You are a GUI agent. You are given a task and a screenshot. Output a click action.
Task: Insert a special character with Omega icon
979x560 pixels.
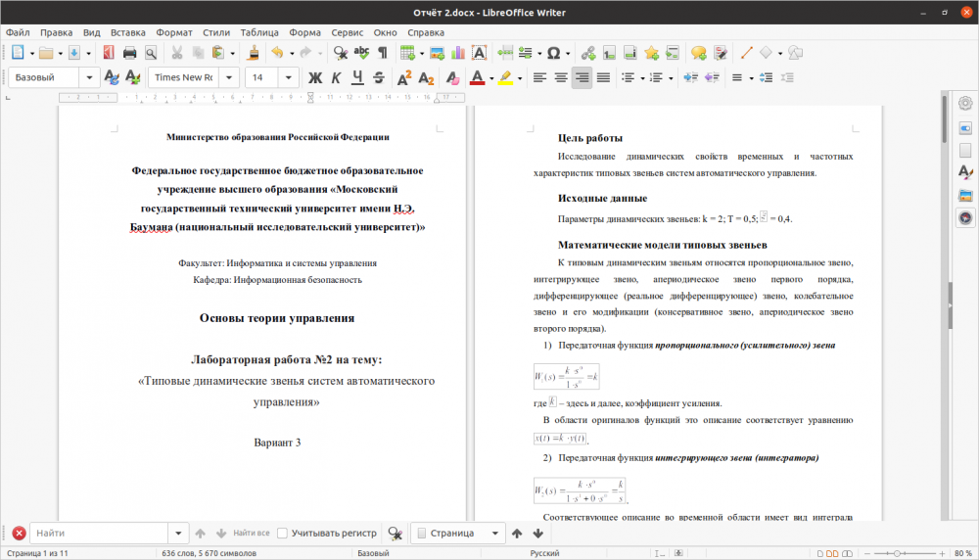click(x=554, y=53)
